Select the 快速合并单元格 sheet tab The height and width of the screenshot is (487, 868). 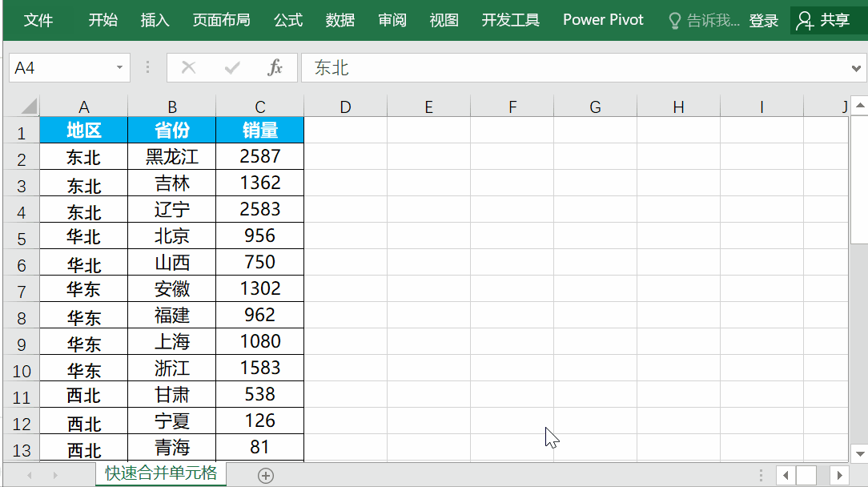pyautogui.click(x=160, y=473)
